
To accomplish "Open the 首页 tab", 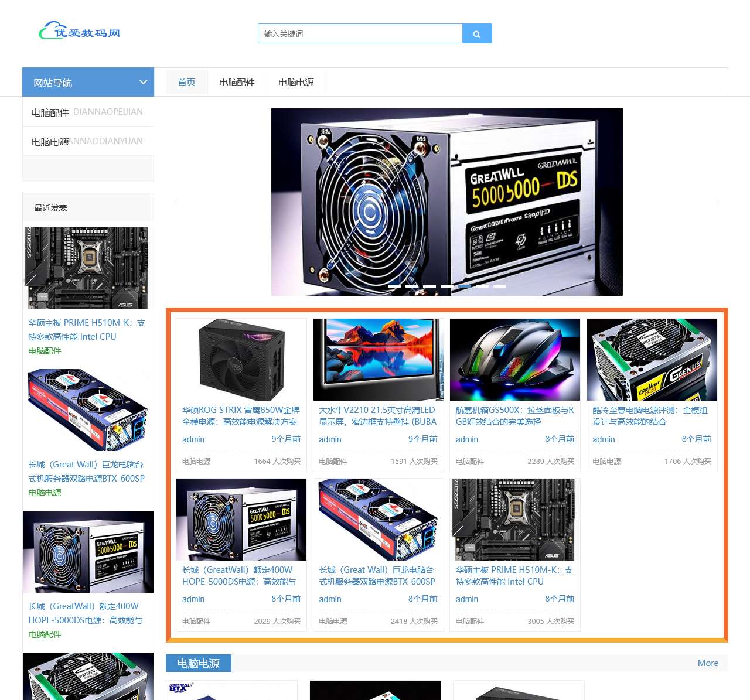I will click(187, 82).
